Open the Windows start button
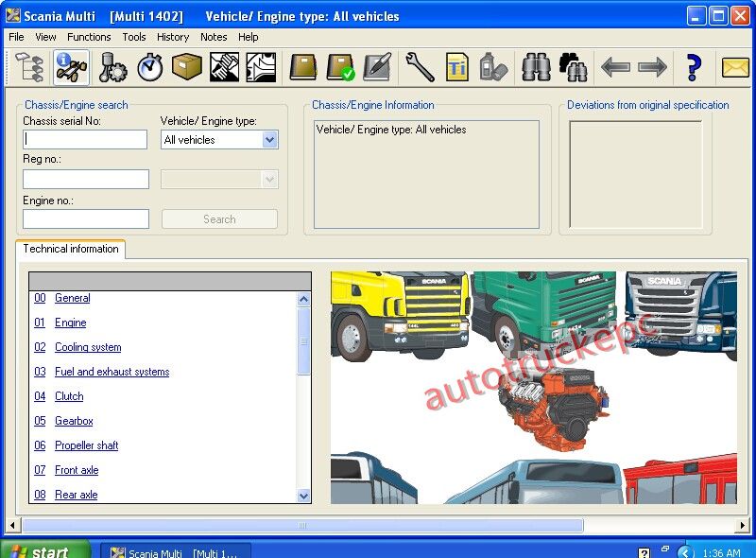The width and height of the screenshot is (756, 558). point(45,549)
